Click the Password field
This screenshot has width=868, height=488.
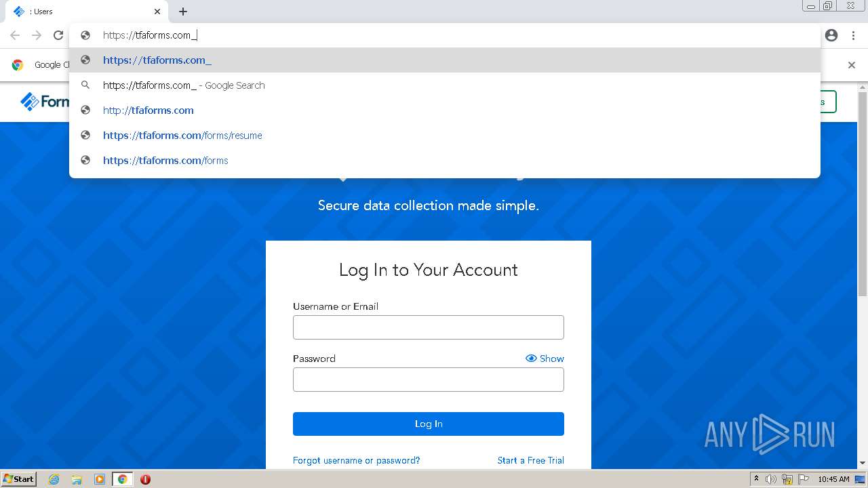tap(429, 380)
